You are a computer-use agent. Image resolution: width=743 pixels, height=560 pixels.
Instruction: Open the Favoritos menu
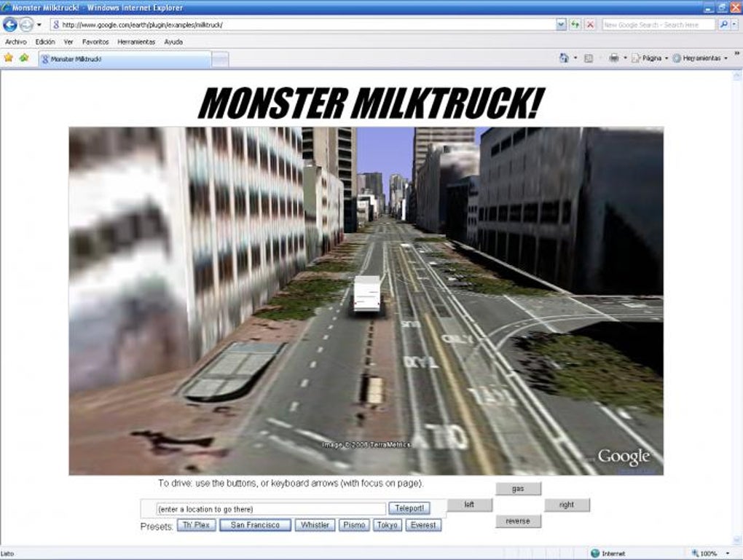(95, 42)
